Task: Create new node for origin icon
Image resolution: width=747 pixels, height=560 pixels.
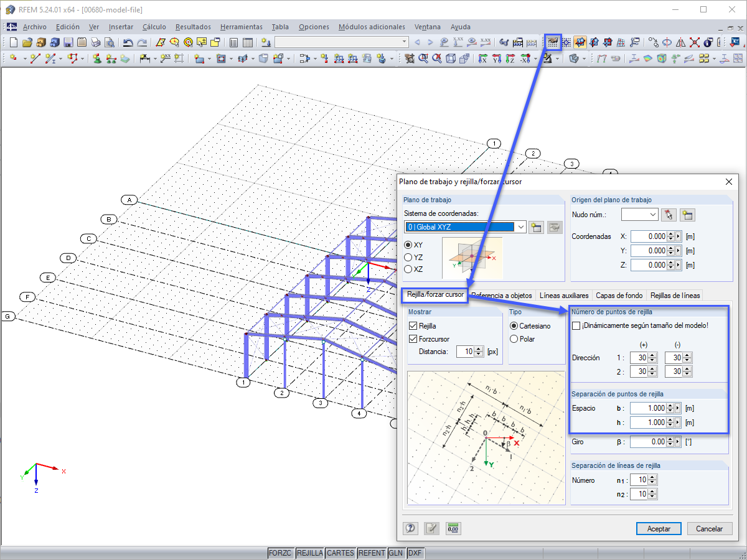Action: (687, 215)
